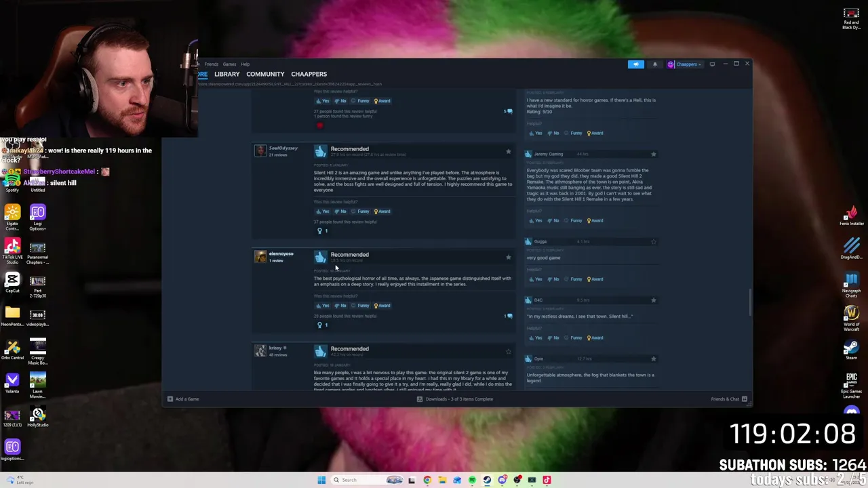Open the Friends menu in Steam

point(212,64)
